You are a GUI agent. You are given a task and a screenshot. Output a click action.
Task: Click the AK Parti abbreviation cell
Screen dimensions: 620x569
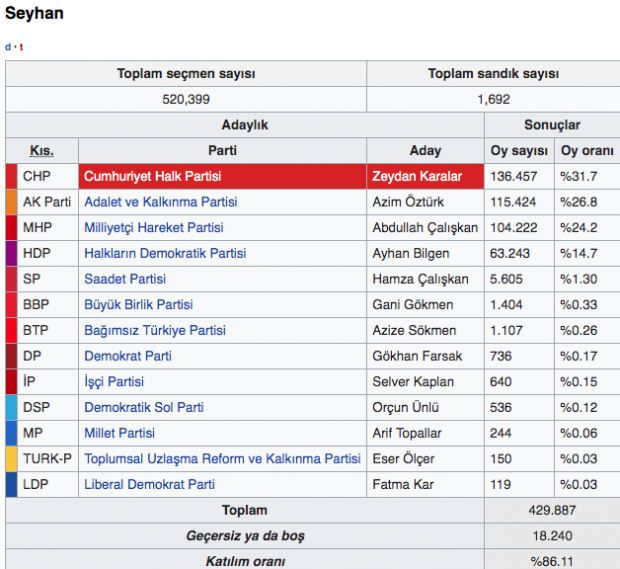(47, 202)
